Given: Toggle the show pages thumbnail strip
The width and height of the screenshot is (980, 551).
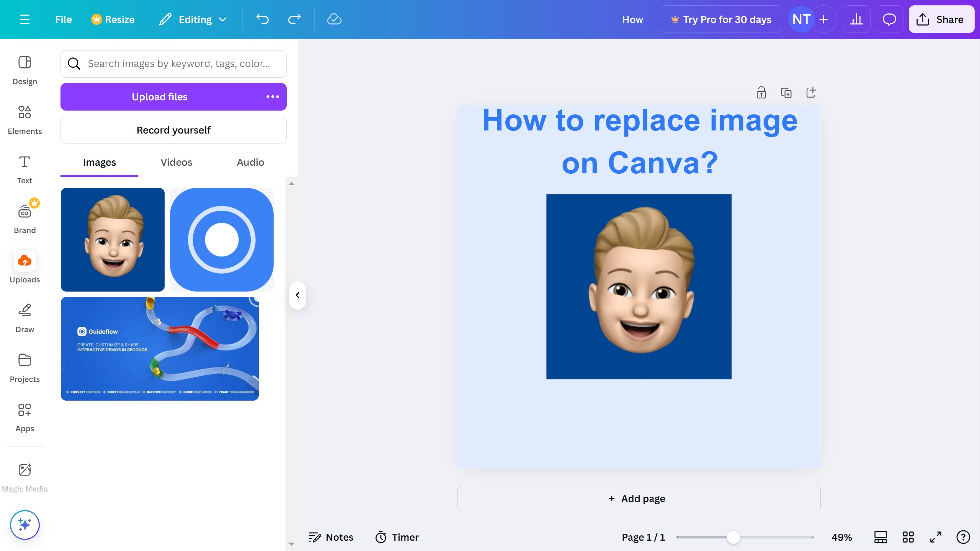Looking at the screenshot, I should click(x=880, y=537).
